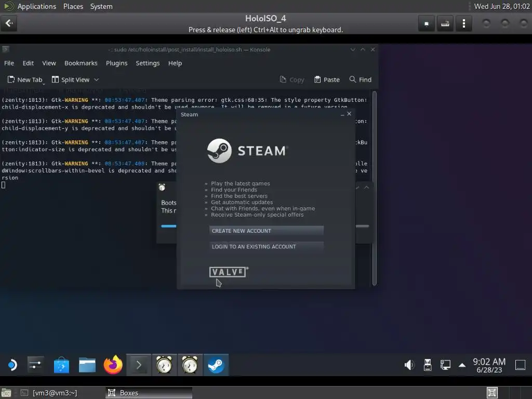Viewport: 532px width, 399px height.
Task: Select the Boxes window in host taskbar
Action: click(x=149, y=393)
